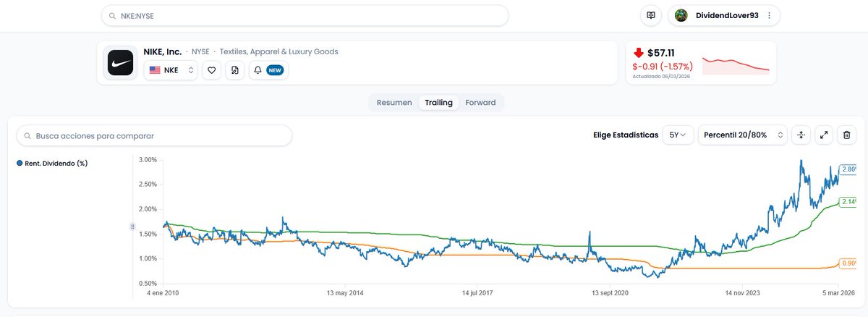Click the '14 nov 2023' axis date

pos(744,293)
